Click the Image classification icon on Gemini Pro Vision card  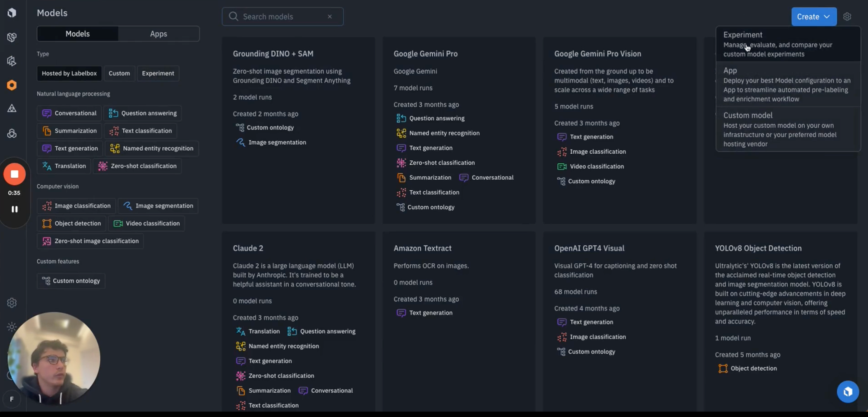[562, 152]
